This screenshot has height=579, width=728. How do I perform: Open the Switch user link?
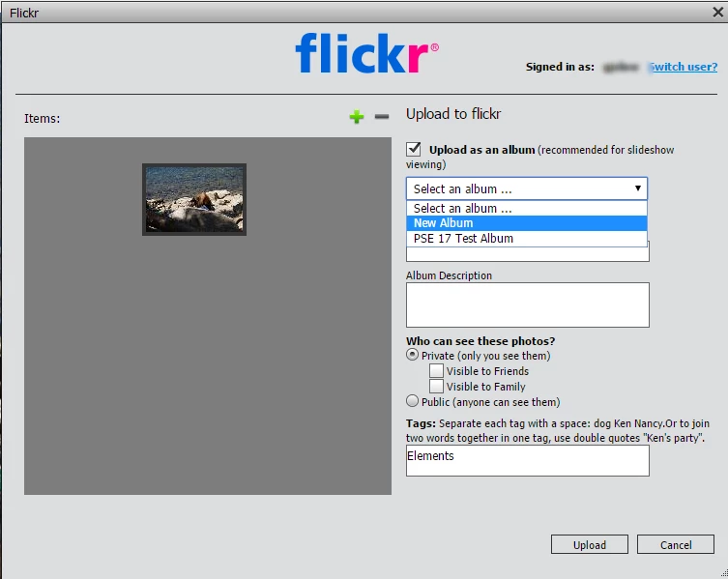tap(683, 67)
